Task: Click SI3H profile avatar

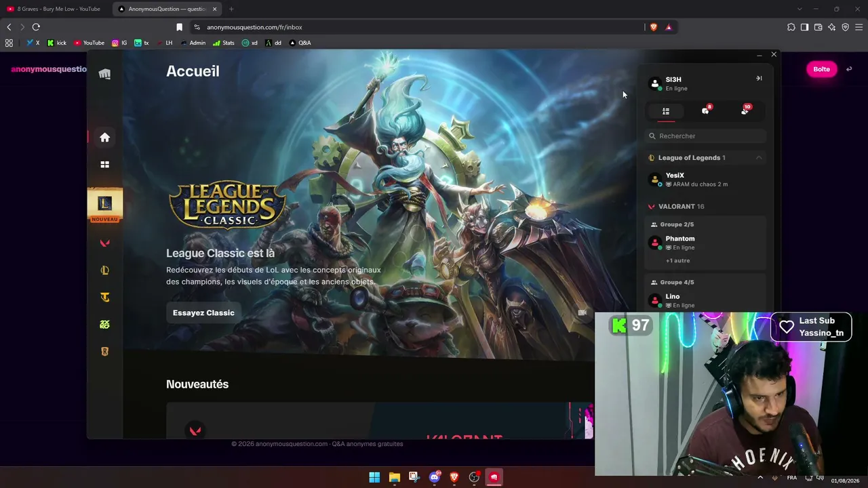Action: click(x=655, y=83)
